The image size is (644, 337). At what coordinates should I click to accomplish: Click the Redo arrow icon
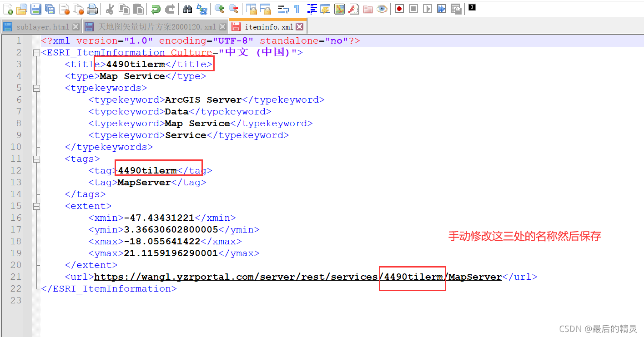(x=170, y=9)
